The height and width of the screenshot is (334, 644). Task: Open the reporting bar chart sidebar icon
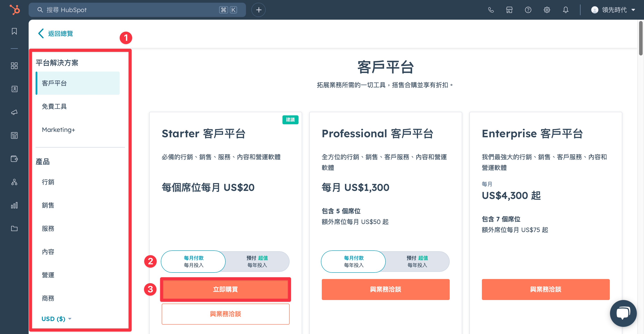click(x=14, y=205)
